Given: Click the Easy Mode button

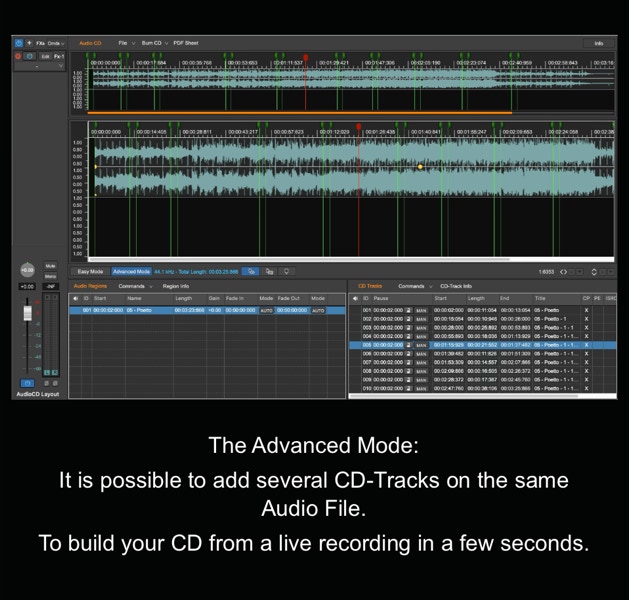Looking at the screenshot, I should click(x=91, y=271).
